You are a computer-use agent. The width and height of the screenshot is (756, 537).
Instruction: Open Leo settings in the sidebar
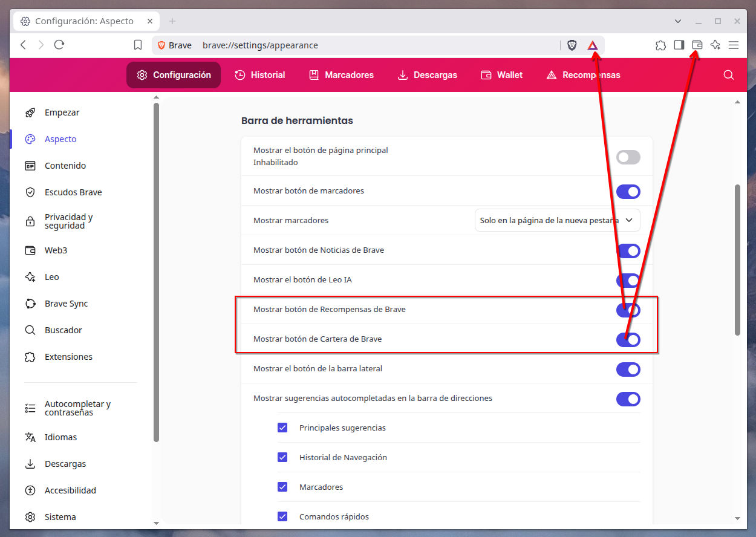(x=51, y=277)
